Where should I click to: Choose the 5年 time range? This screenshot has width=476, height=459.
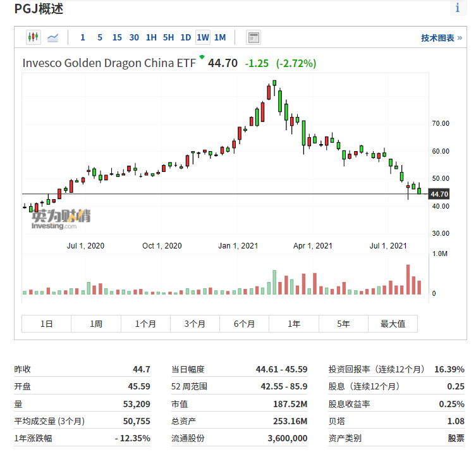pos(343,324)
